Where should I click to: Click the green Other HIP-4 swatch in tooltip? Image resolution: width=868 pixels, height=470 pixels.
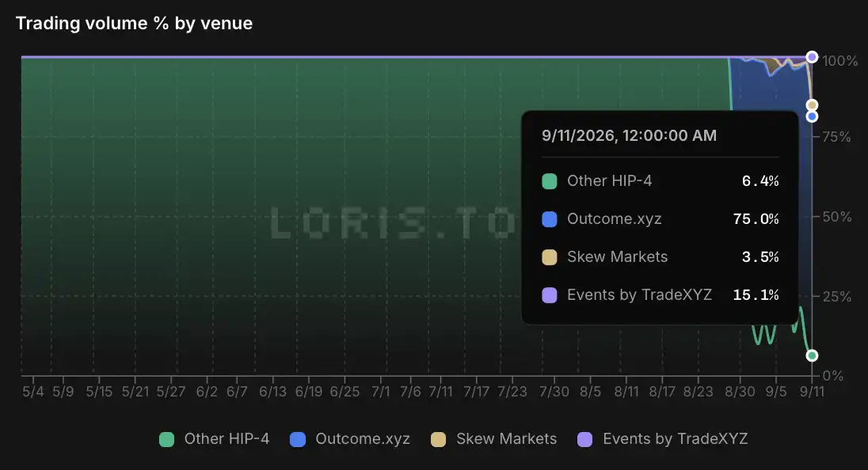pos(549,181)
